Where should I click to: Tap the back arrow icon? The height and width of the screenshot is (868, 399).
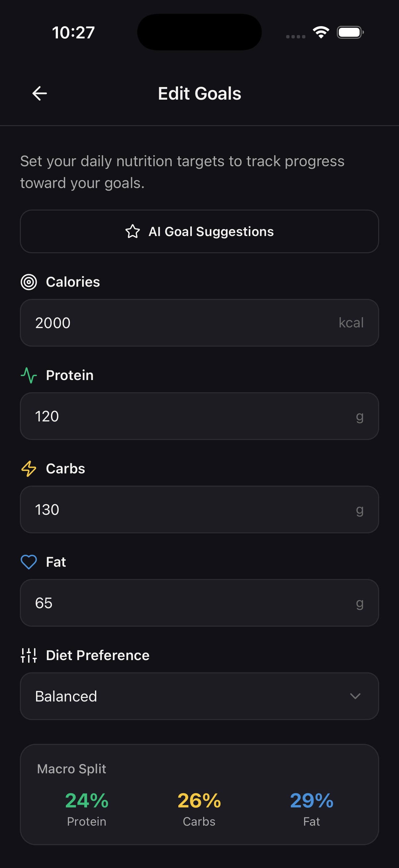[39, 93]
